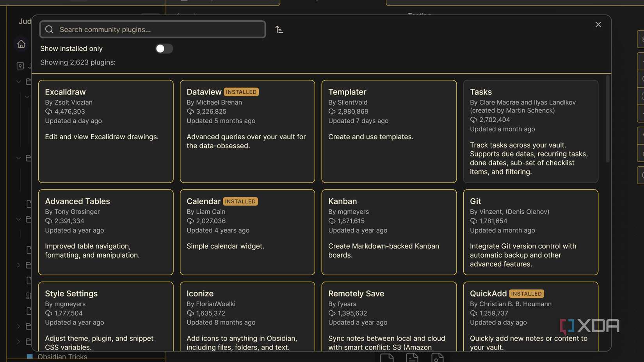Click the Calendar download count icon
644x362 pixels.
[x=190, y=221]
